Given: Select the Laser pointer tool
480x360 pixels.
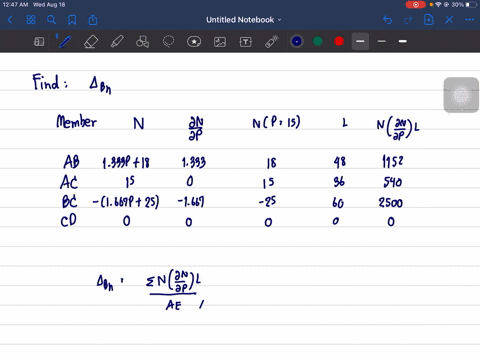Looking at the screenshot, I should point(272,42).
